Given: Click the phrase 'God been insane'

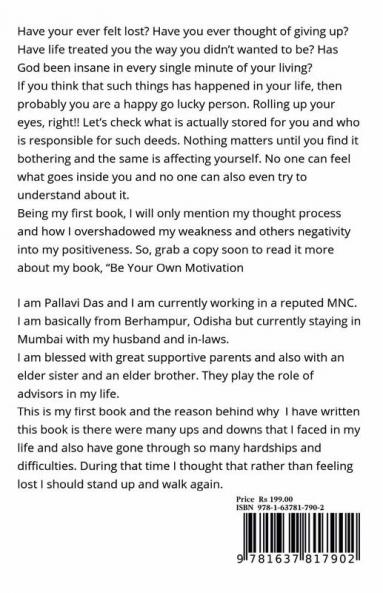Looking at the screenshot, I should (x=64, y=68).
